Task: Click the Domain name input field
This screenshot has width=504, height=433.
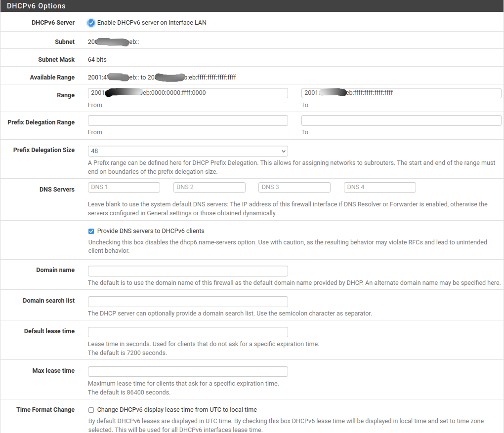Action: pyautogui.click(x=188, y=271)
